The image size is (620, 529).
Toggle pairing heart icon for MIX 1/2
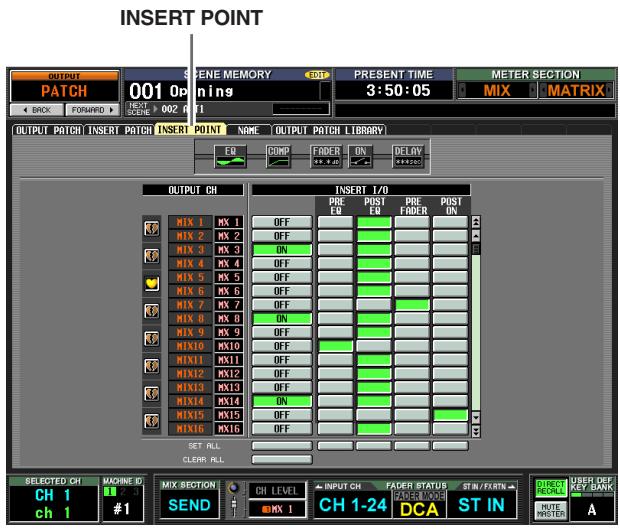click(x=151, y=229)
